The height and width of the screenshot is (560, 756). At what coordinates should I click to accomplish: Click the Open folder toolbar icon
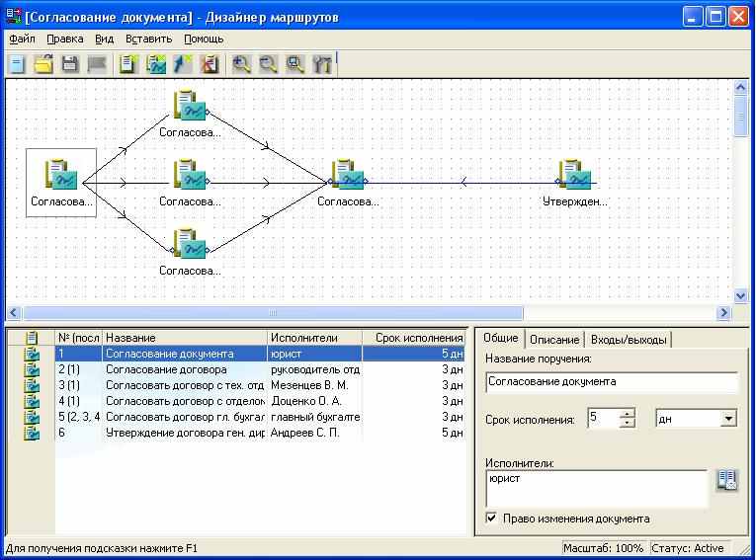(x=43, y=64)
